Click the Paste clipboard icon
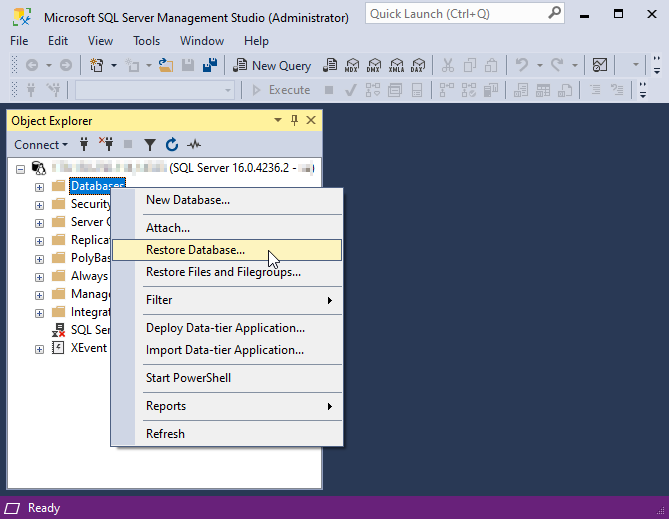The width and height of the screenshot is (669, 519). tap(491, 66)
